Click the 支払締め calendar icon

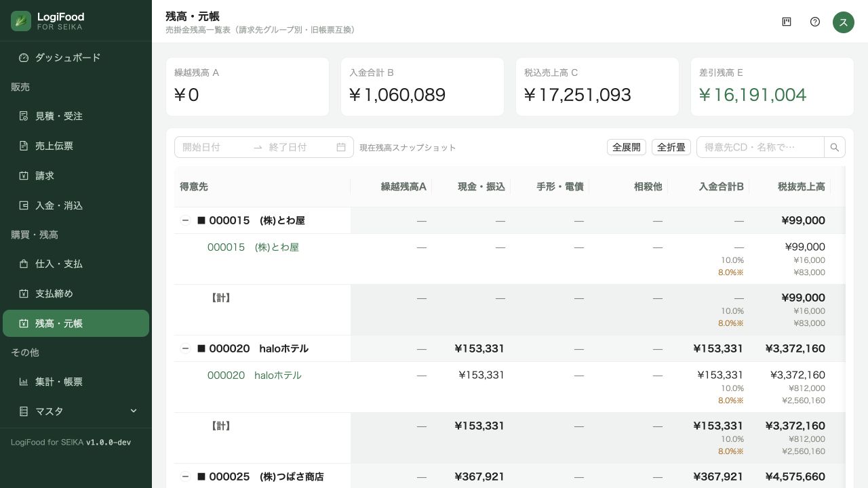pos(24,293)
